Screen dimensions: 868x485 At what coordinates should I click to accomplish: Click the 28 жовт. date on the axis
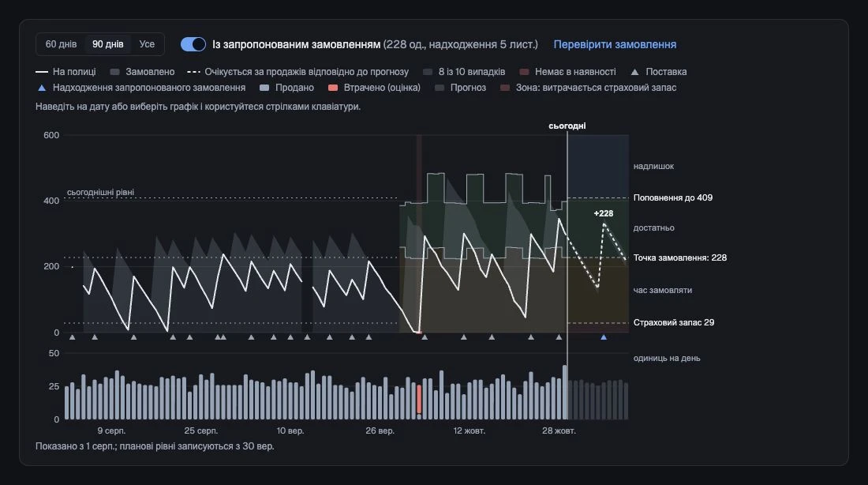coord(559,430)
